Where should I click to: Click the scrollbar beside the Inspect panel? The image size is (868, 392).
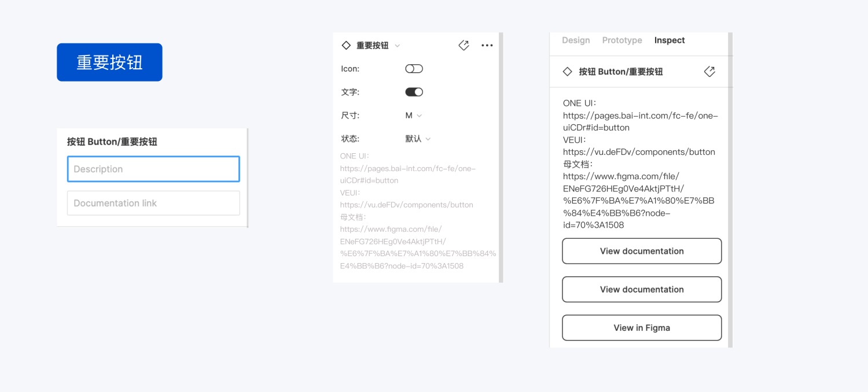730,190
